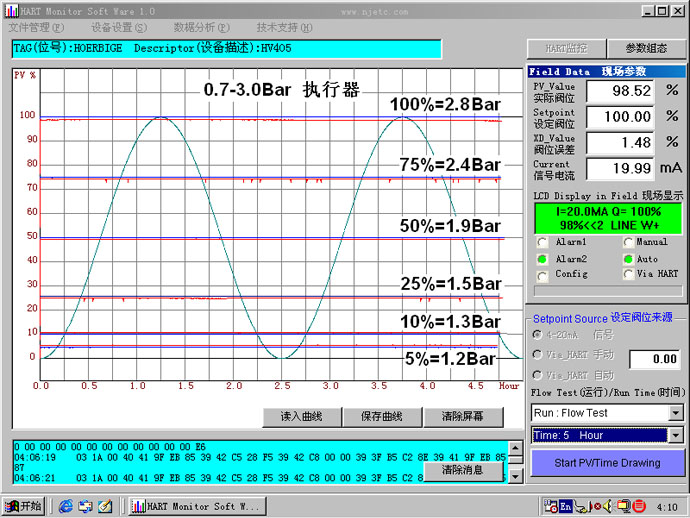Click the round red tray icon beside the clock
The height and width of the screenshot is (518, 690).
pos(639,507)
